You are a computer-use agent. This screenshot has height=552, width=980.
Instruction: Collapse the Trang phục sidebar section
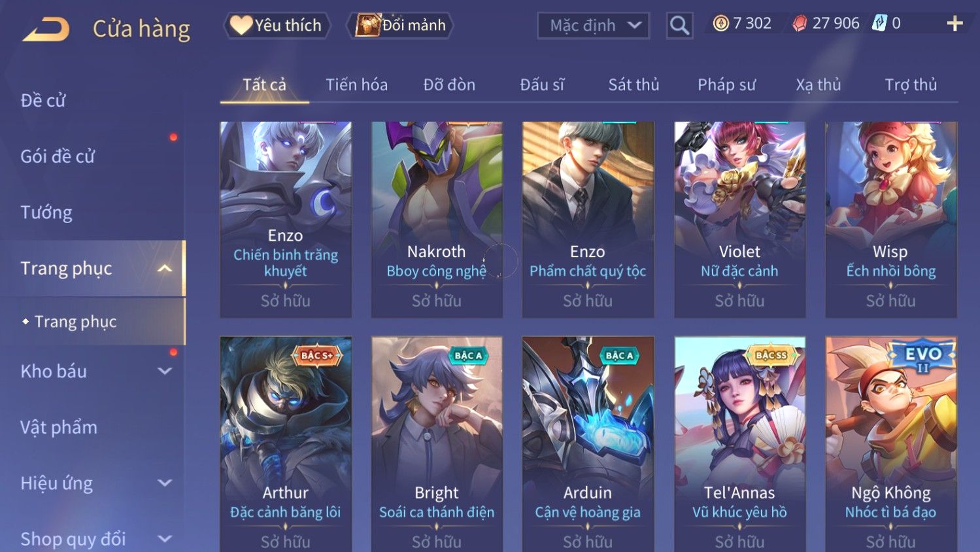pyautogui.click(x=165, y=268)
